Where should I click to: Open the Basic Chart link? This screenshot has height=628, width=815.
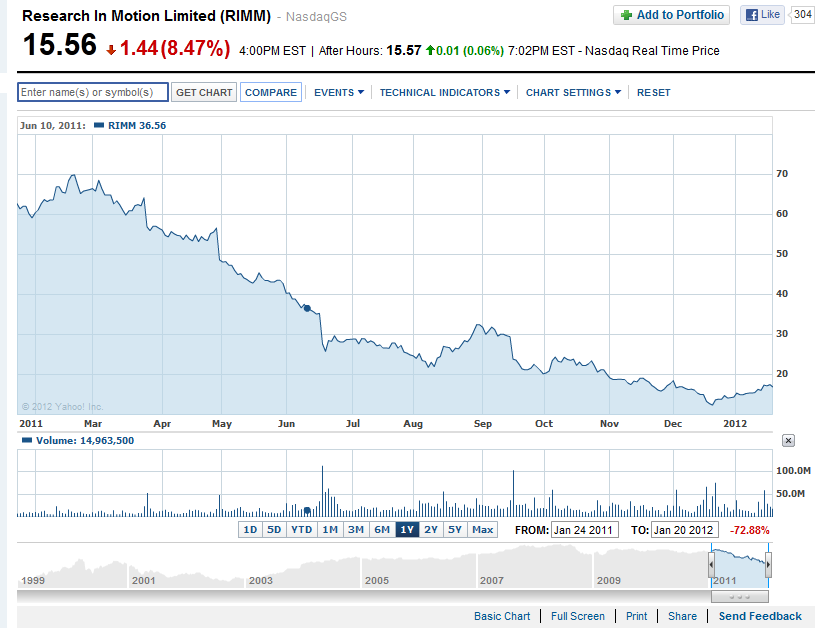pos(502,616)
